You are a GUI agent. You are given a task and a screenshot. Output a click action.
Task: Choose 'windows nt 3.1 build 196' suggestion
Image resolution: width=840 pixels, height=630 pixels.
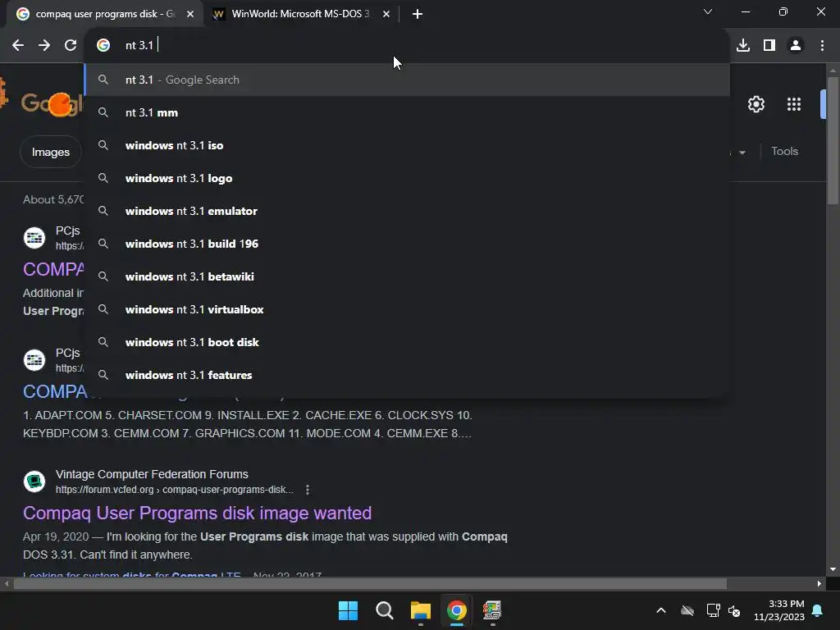point(407,244)
